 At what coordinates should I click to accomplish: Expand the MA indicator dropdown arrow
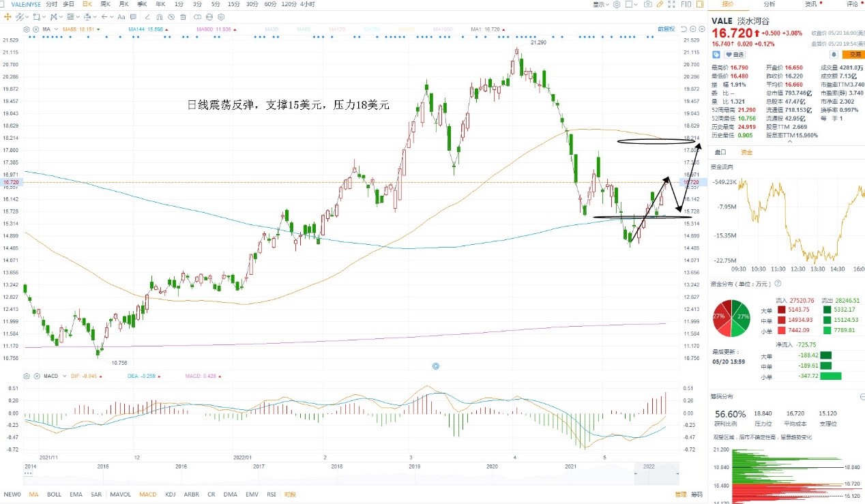[x=57, y=29]
